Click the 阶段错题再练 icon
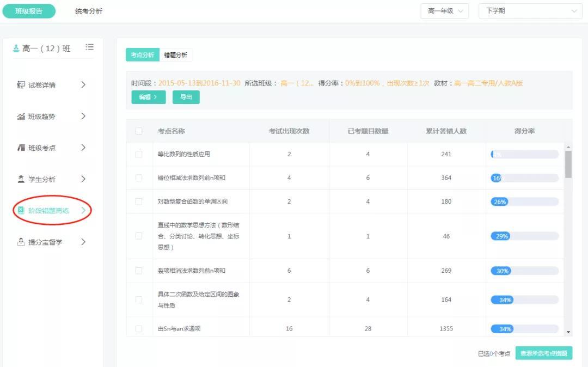Image resolution: width=588 pixels, height=367 pixels. (x=21, y=210)
